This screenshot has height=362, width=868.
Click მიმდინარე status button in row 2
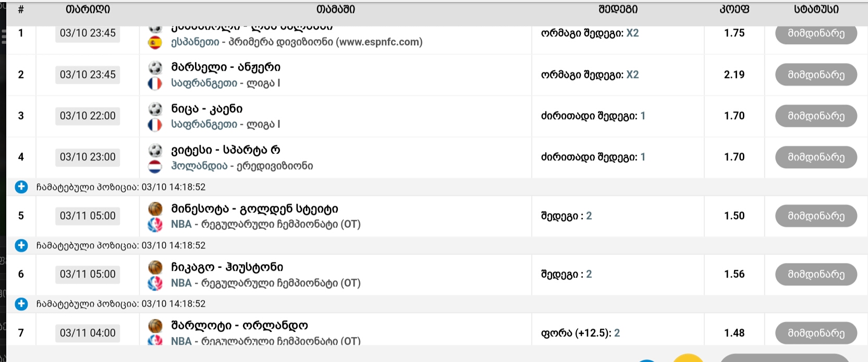click(x=816, y=74)
